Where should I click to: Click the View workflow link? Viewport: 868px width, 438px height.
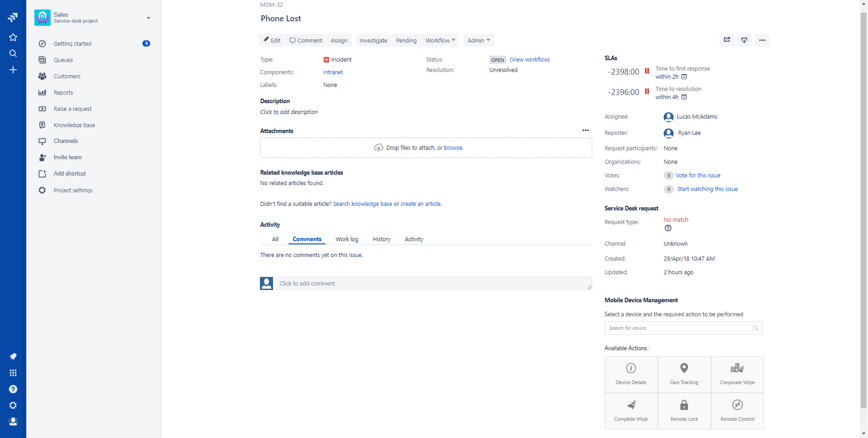tap(530, 60)
